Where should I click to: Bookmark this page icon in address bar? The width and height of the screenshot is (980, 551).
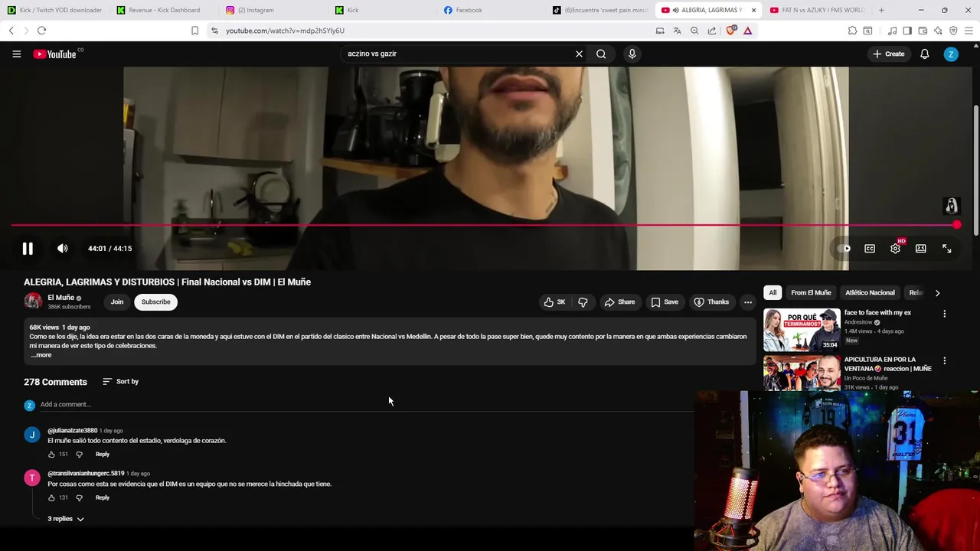click(x=194, y=31)
